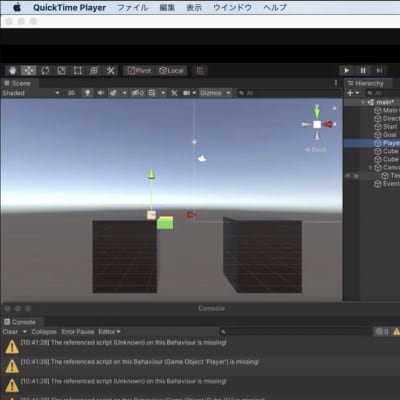Toggle Console Error Pause button
Image resolution: width=400 pixels, height=400 pixels.
(78, 332)
